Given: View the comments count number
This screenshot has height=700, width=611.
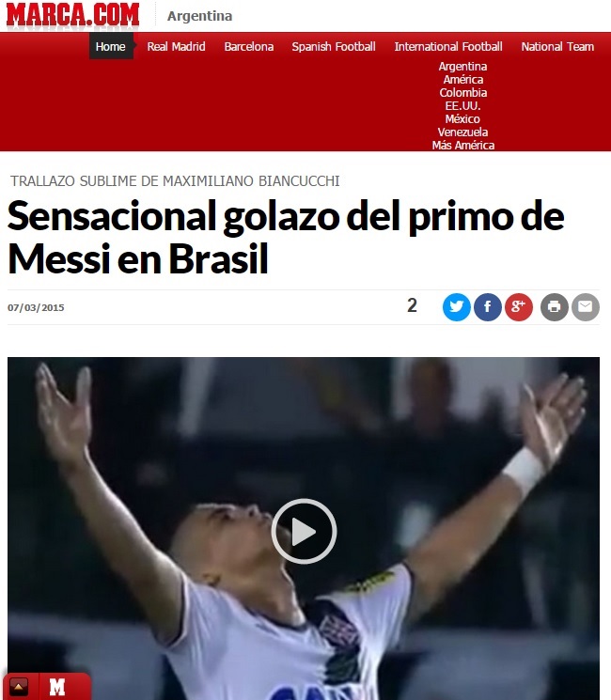Looking at the screenshot, I should coord(412,305).
